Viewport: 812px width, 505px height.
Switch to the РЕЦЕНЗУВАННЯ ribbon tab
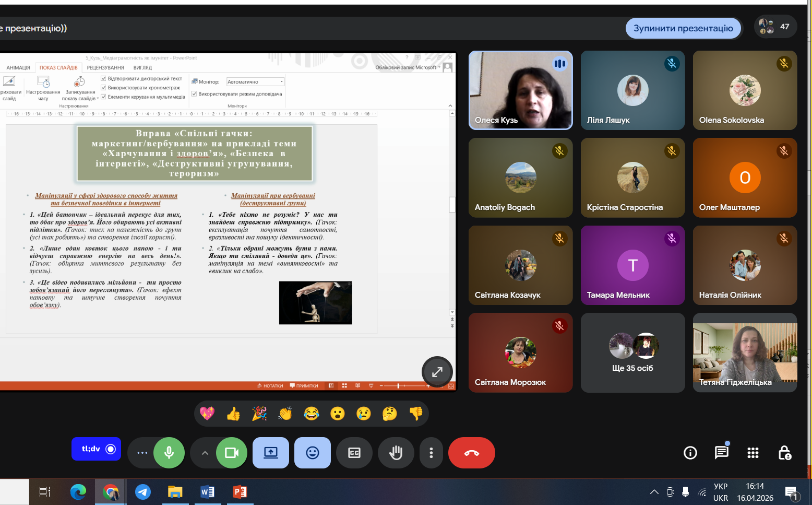point(105,68)
